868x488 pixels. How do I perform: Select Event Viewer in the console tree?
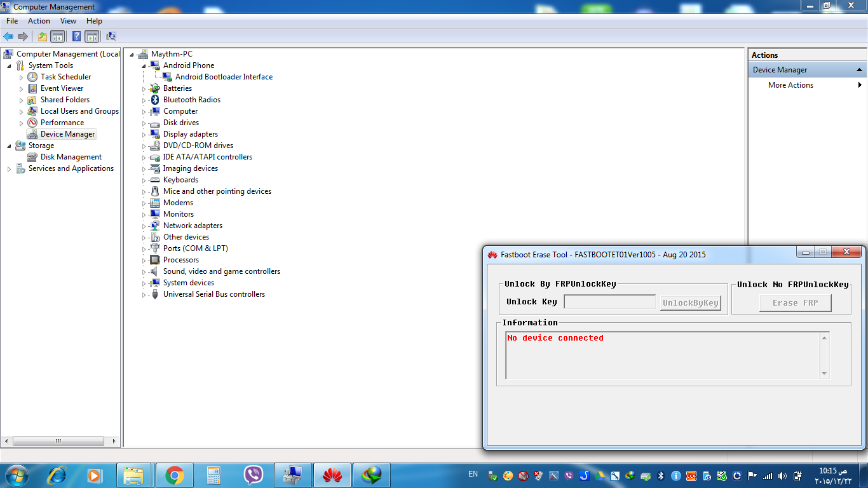[62, 88]
